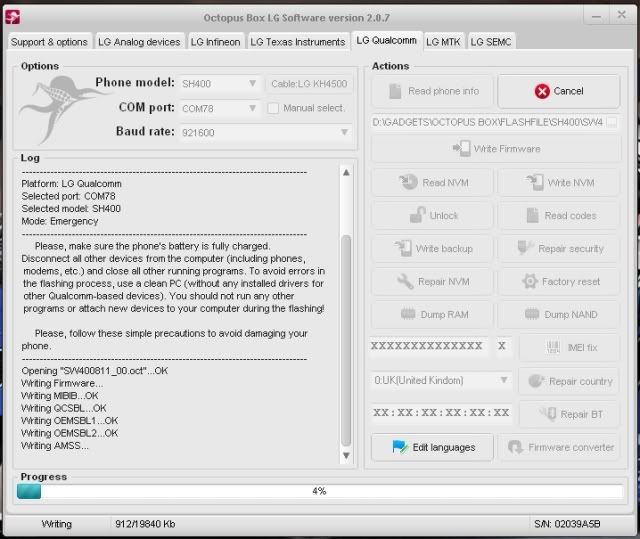Click the Dump RAM chip icon
Viewport: 640px width, 539px height.
(x=408, y=314)
